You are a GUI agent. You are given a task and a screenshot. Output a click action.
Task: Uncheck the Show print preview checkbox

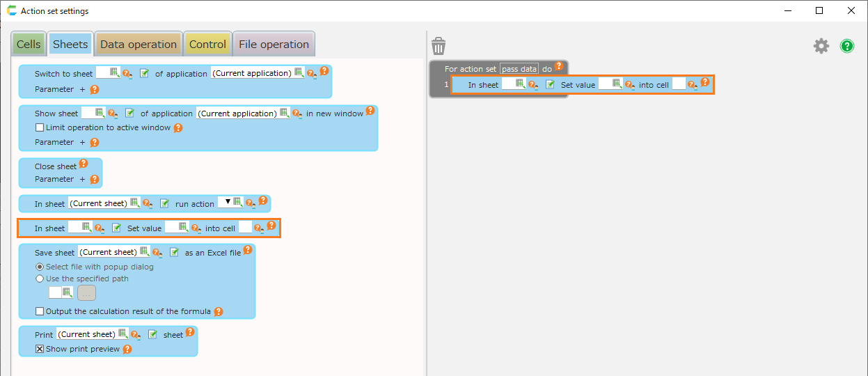(x=40, y=349)
